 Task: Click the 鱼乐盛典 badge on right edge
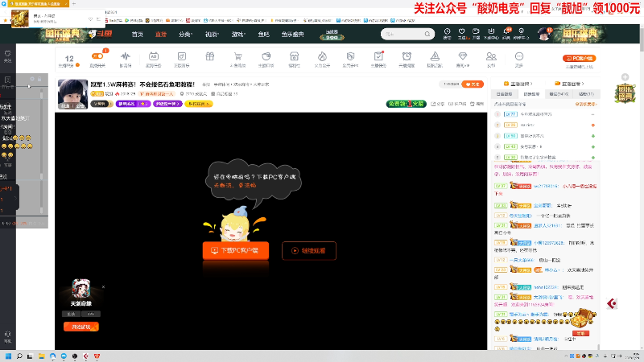pos(625,93)
